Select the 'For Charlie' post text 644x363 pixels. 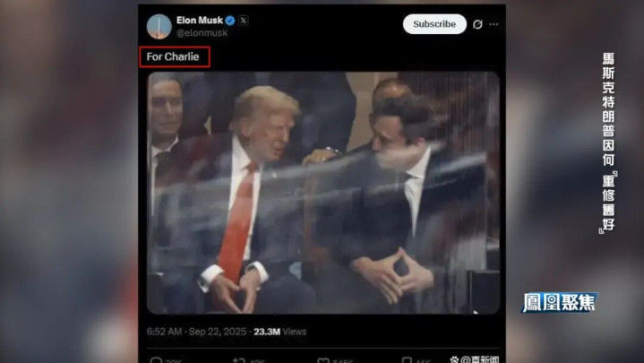(x=173, y=56)
